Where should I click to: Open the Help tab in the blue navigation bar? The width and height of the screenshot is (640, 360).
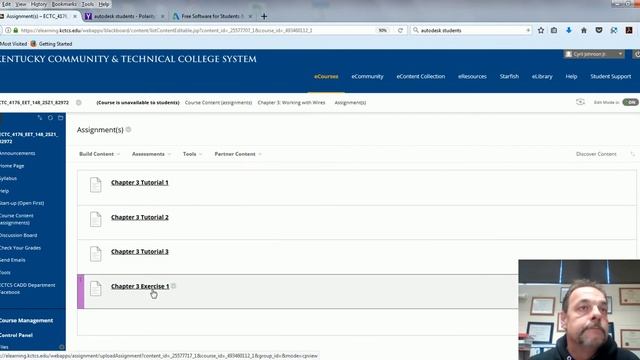pos(571,76)
